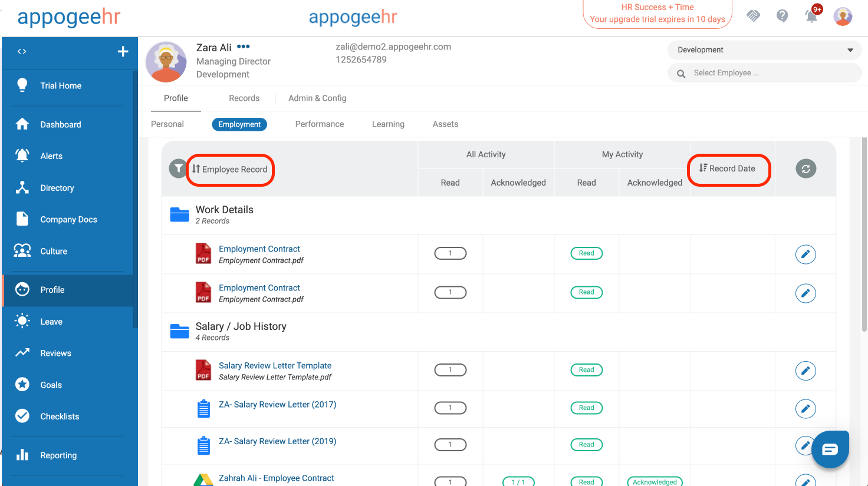The width and height of the screenshot is (868, 486).
Task: Open the chat widget button
Action: coord(830,449)
